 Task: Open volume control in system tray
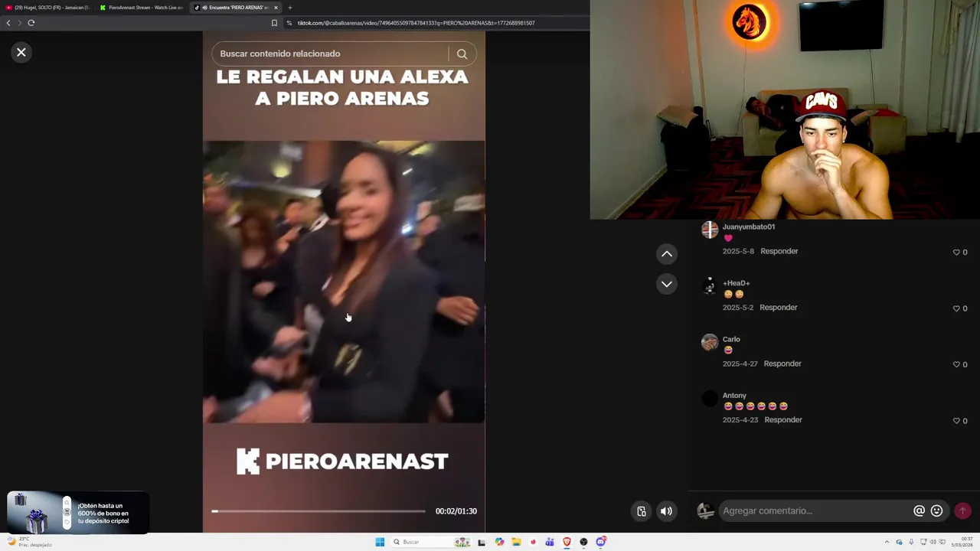point(933,542)
